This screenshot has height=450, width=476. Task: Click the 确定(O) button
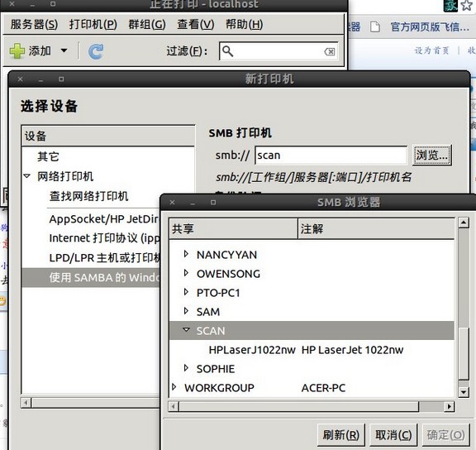coord(445,435)
